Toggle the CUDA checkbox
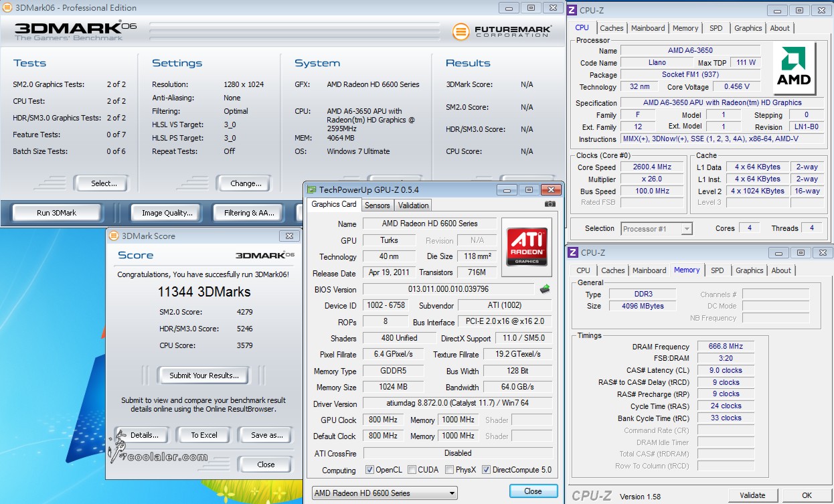834x504 pixels. (x=412, y=470)
